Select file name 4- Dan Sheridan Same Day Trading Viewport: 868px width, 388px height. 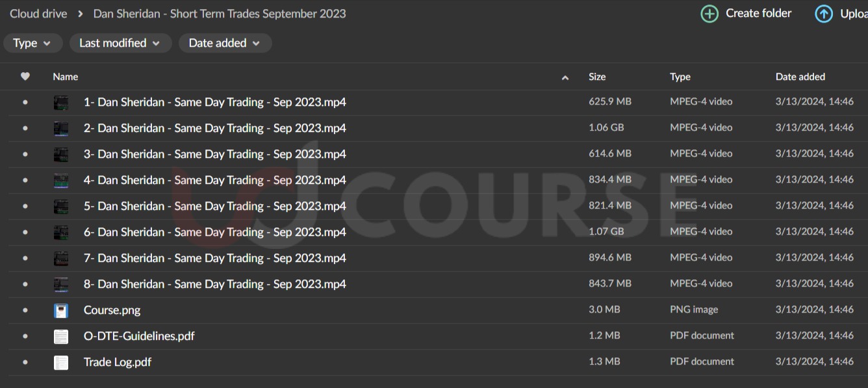click(215, 180)
